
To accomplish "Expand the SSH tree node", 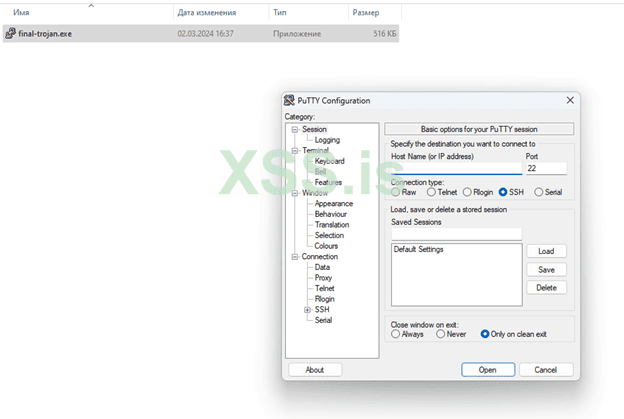I will (x=307, y=310).
